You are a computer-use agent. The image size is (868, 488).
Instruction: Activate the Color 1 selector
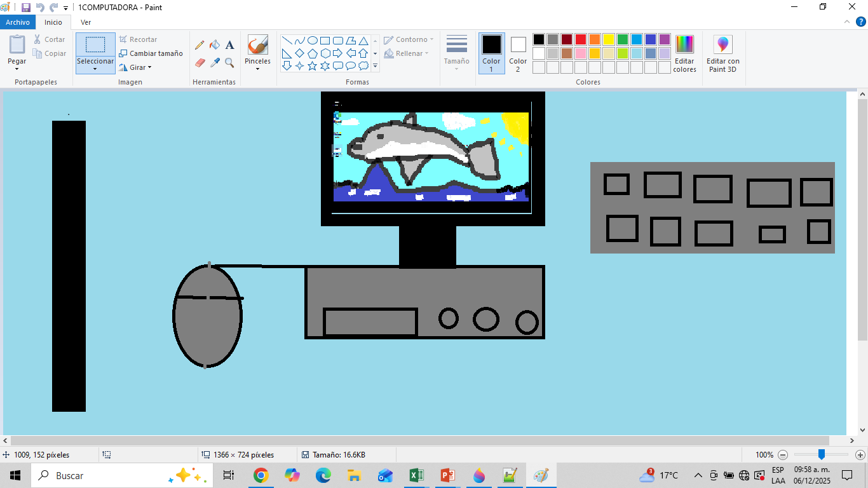491,53
